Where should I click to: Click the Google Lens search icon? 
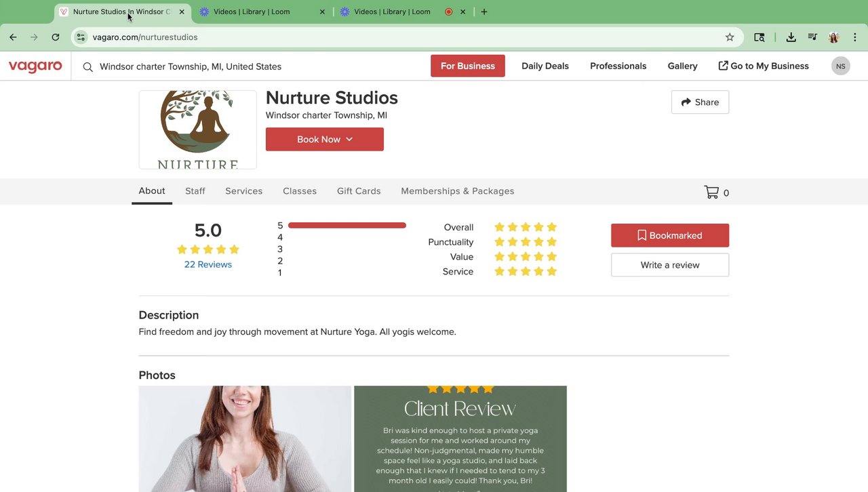tap(759, 37)
